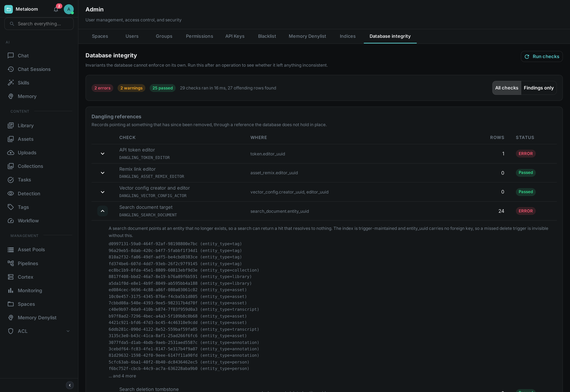Collapse the Search document target row
570x392 pixels.
click(103, 211)
